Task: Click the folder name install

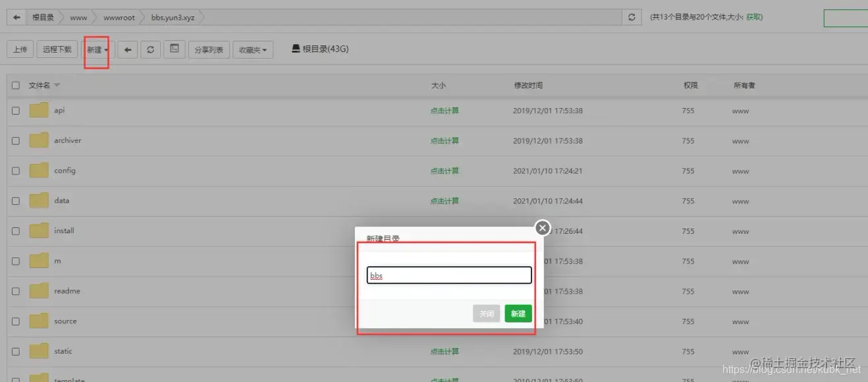Action: click(64, 231)
